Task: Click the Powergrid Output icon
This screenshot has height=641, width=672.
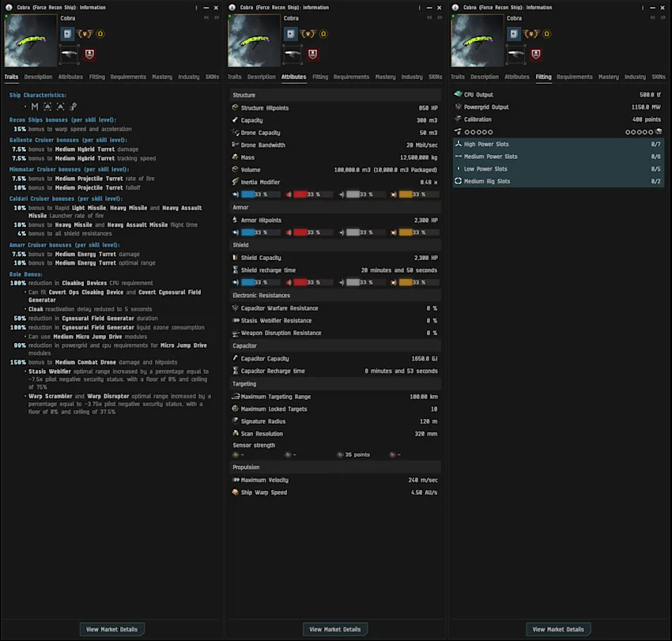Action: 458,107
